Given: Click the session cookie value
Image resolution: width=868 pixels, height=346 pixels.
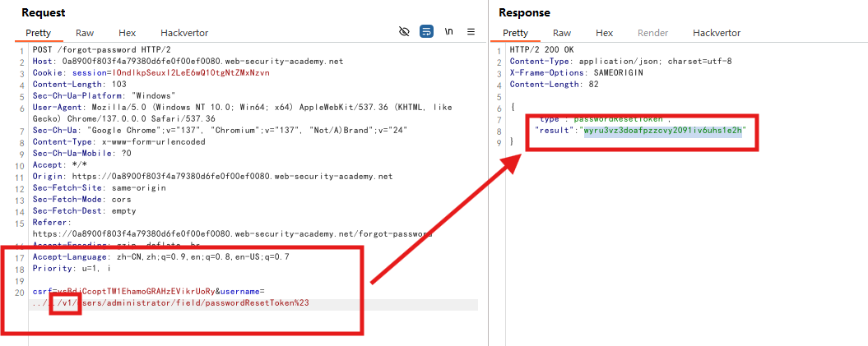Looking at the screenshot, I should 191,73.
